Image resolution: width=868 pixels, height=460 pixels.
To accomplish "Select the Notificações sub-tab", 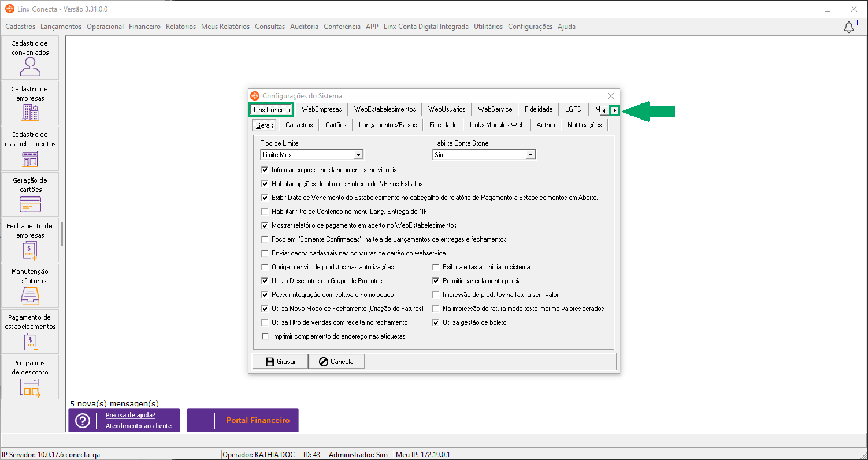I will pyautogui.click(x=585, y=125).
